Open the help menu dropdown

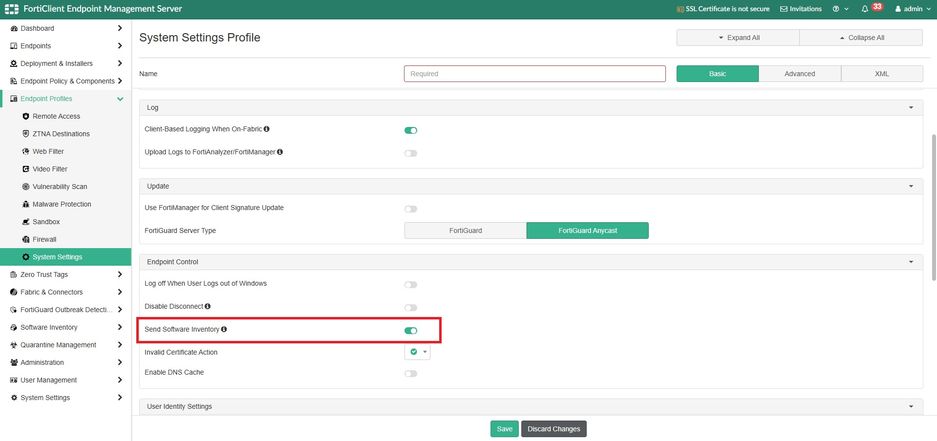coord(840,9)
